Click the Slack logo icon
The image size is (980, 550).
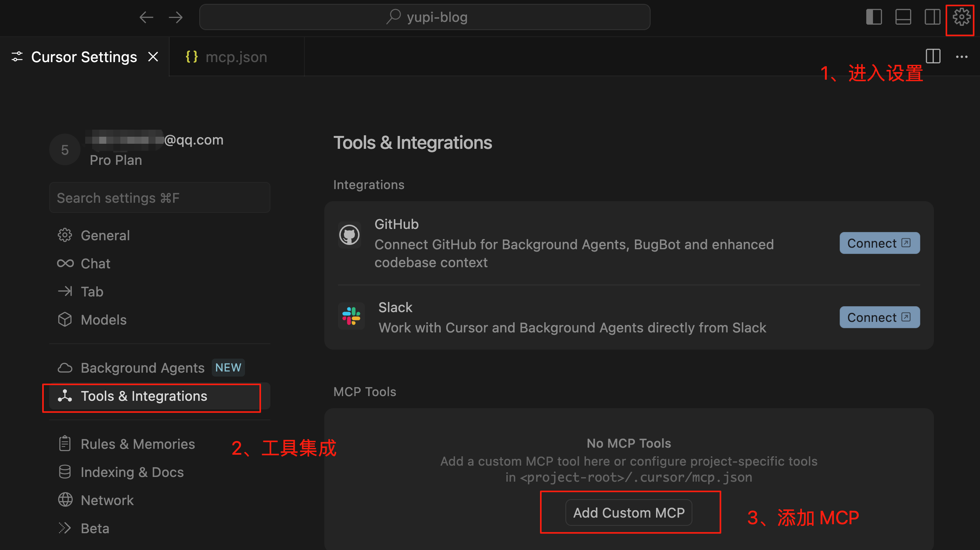coord(351,316)
